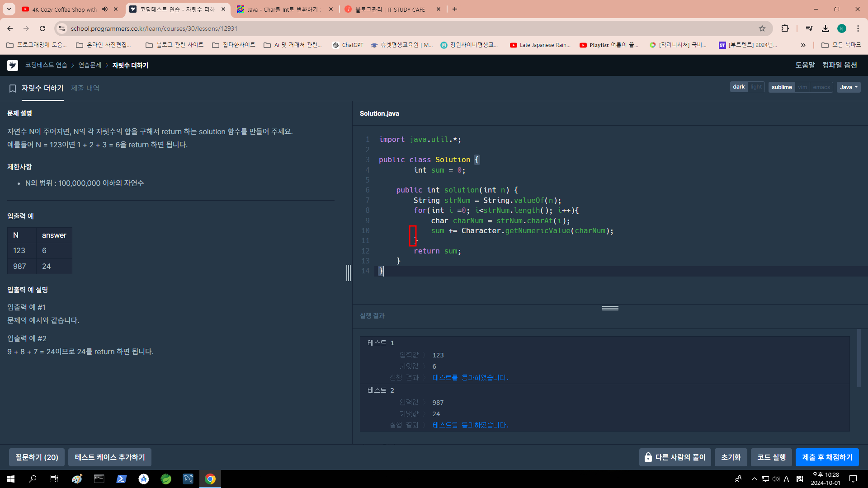Open the Java language dropdown
Screen dimensions: 868x488
pyautogui.click(x=848, y=87)
